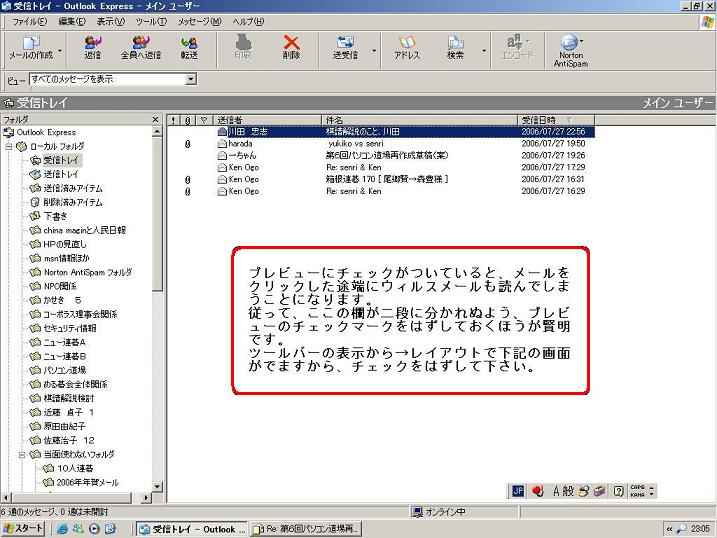Screen dimensions: 717x538
Task: Click JP language bar indicator
Action: [x=518, y=491]
